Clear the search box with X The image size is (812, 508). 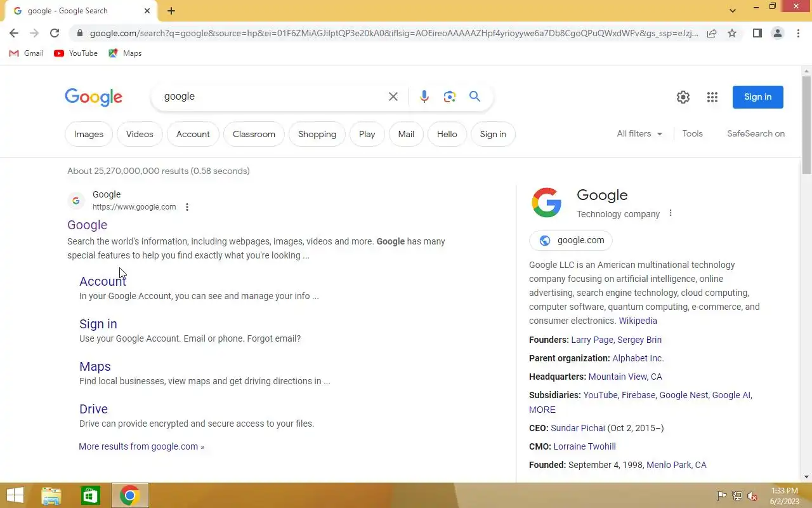coord(393,97)
